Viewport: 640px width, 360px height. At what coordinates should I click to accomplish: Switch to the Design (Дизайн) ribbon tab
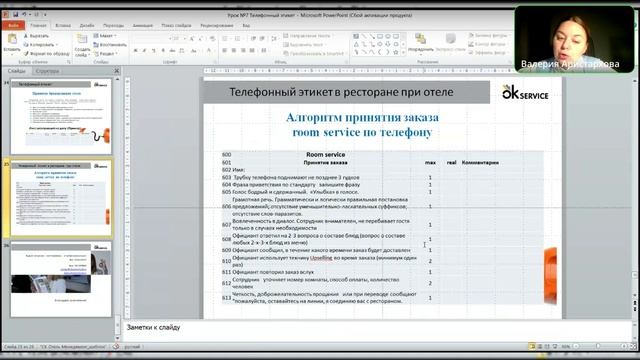[87, 25]
